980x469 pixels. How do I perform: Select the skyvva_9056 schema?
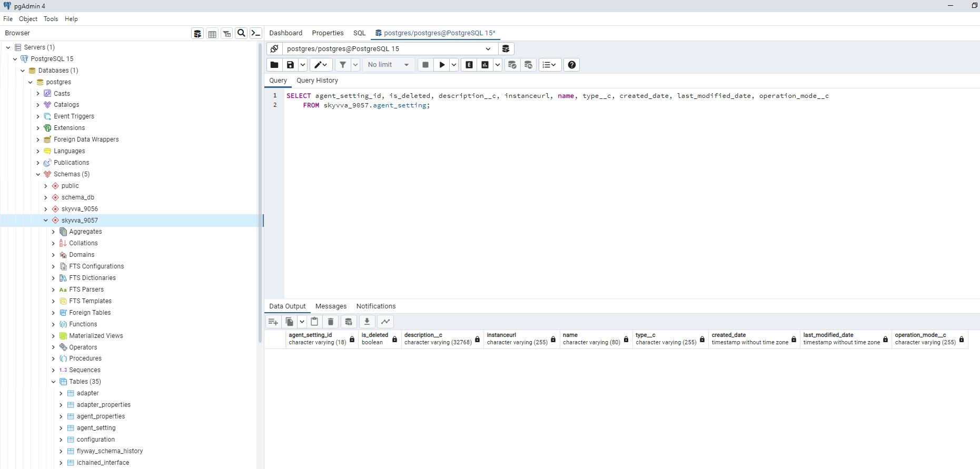coord(80,209)
